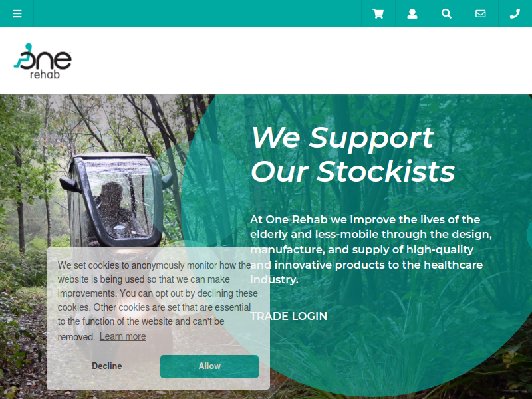Click empty space in the teal top bar

click(x=197, y=13)
